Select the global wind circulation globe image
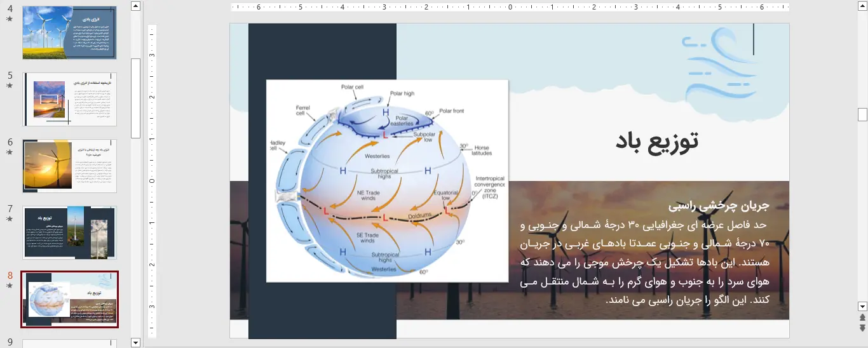The width and height of the screenshot is (868, 348). [x=388, y=181]
